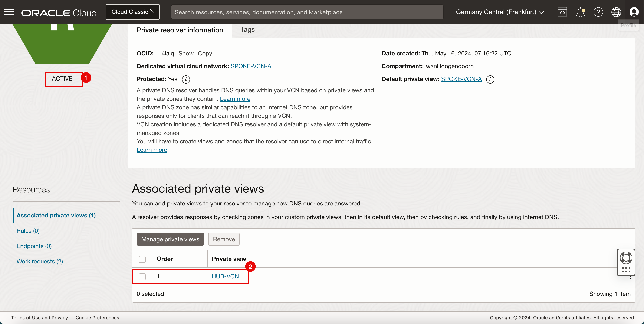Select all rows with header checkbox

[x=142, y=259]
